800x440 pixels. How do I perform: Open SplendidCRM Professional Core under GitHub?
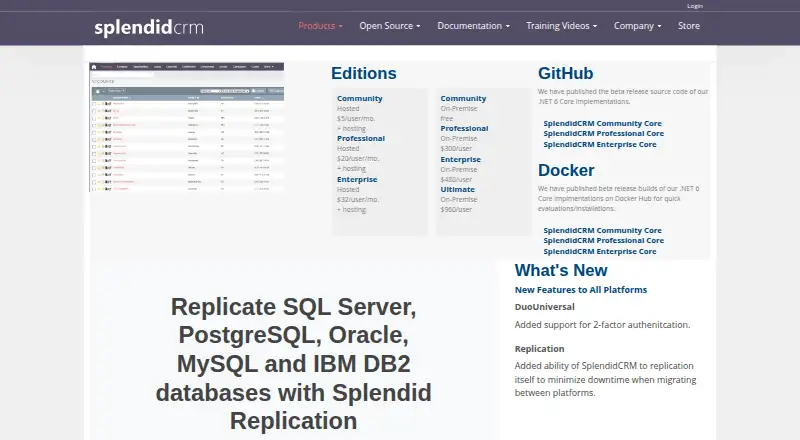604,134
